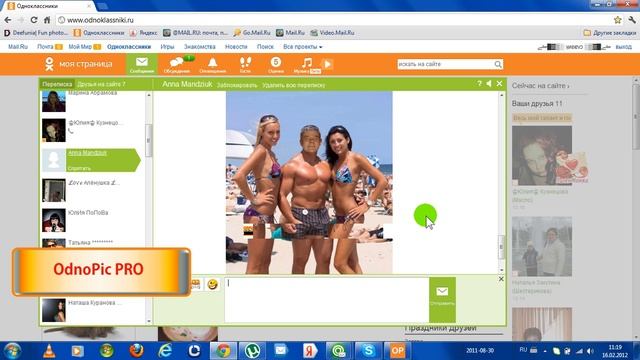Open the first friend photo in sidebar
The width and height of the screenshot is (640, 360).
(x=542, y=156)
